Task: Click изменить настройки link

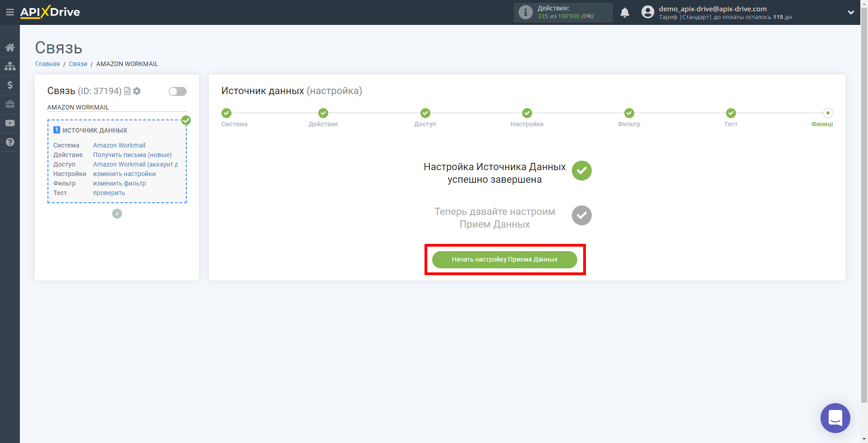Action: [x=124, y=174]
